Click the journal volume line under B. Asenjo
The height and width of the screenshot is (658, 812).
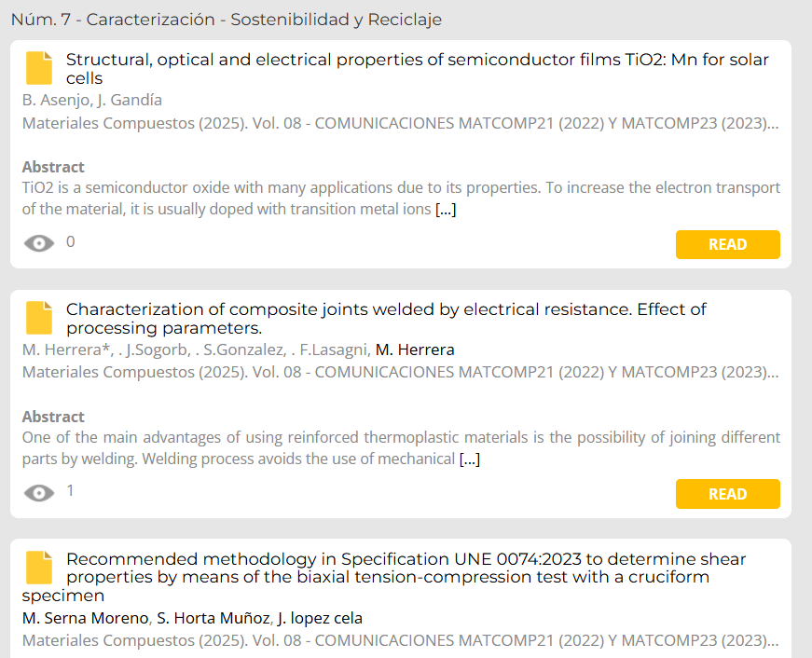point(400,123)
